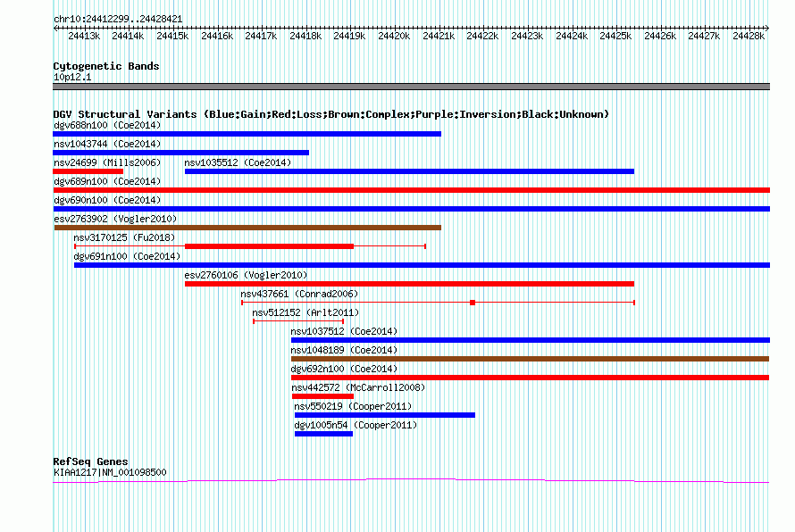795x532 pixels.
Task: Click the 10p12.1 band label
Action: point(72,77)
